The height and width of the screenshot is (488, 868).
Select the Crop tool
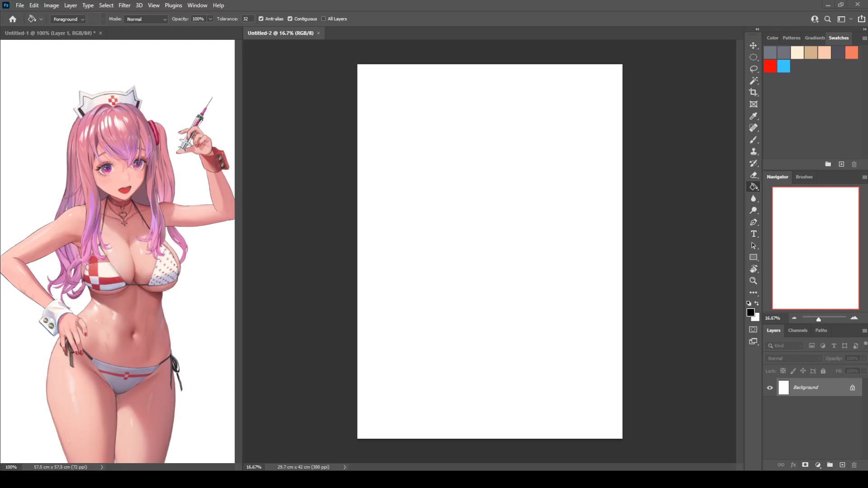click(x=753, y=93)
